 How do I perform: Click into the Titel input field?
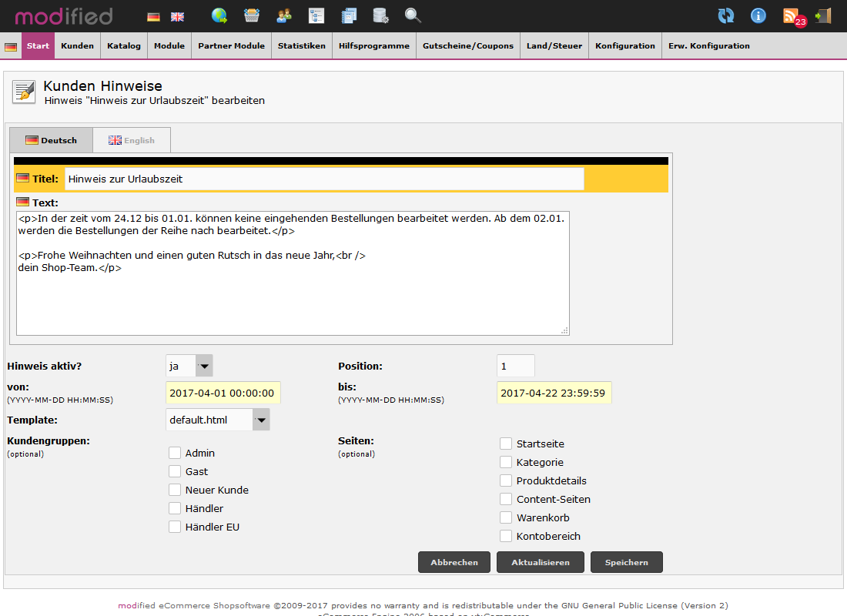tap(324, 179)
